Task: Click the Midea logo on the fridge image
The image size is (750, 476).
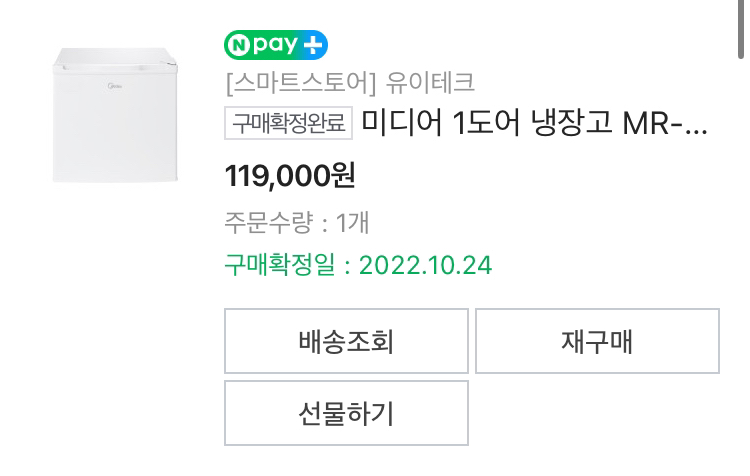Action: coord(115,86)
